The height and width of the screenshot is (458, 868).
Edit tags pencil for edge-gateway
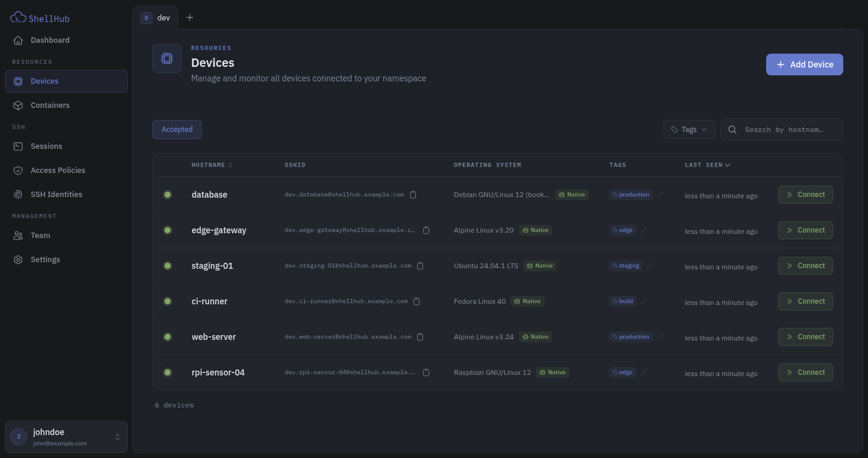click(644, 230)
